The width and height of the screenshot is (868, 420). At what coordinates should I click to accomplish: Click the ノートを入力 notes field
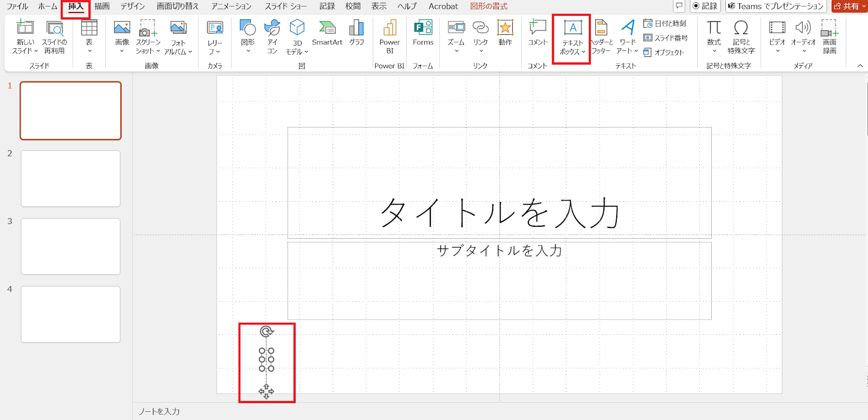coord(159,411)
